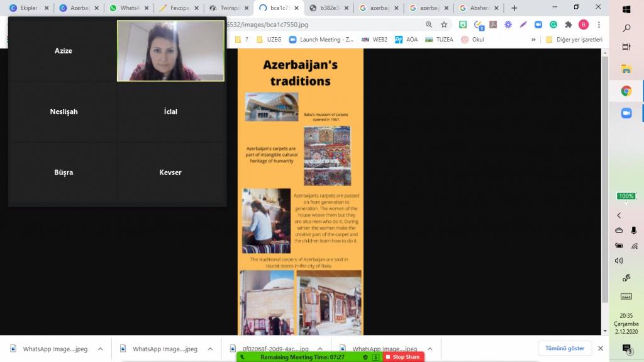Click the Stop Share button

402,357
